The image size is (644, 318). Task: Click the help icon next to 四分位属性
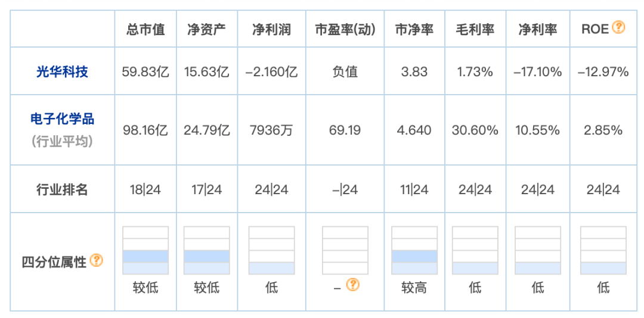coord(97,260)
